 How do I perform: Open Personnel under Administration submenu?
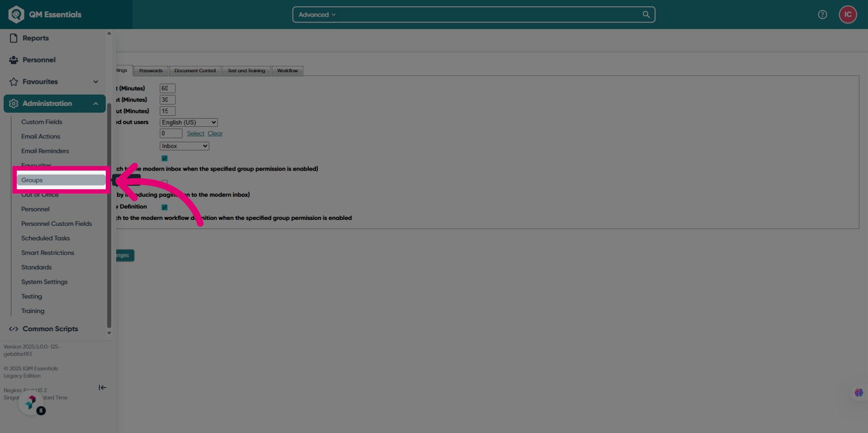(x=35, y=209)
